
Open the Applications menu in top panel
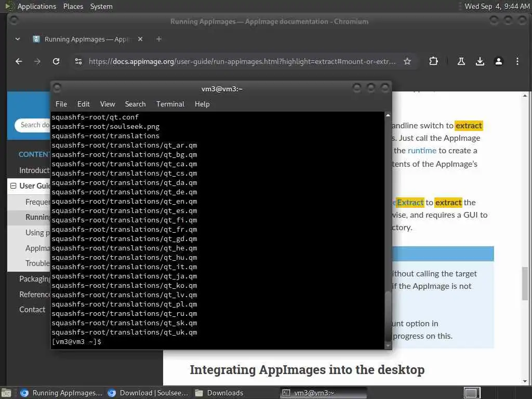pyautogui.click(x=37, y=6)
